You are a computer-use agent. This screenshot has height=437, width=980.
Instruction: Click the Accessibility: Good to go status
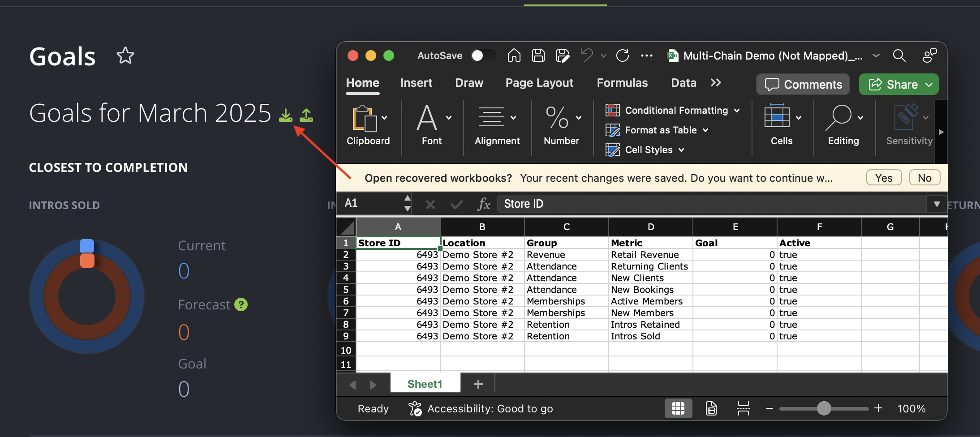(x=481, y=409)
